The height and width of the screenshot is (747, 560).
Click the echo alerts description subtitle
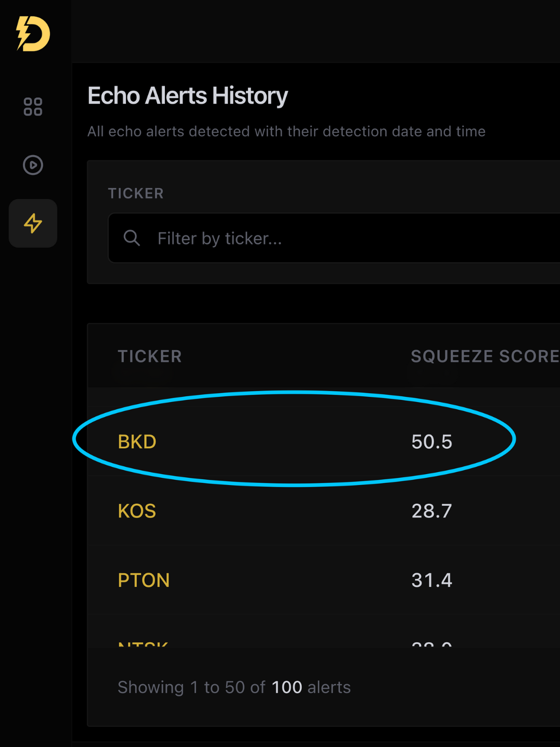(286, 131)
